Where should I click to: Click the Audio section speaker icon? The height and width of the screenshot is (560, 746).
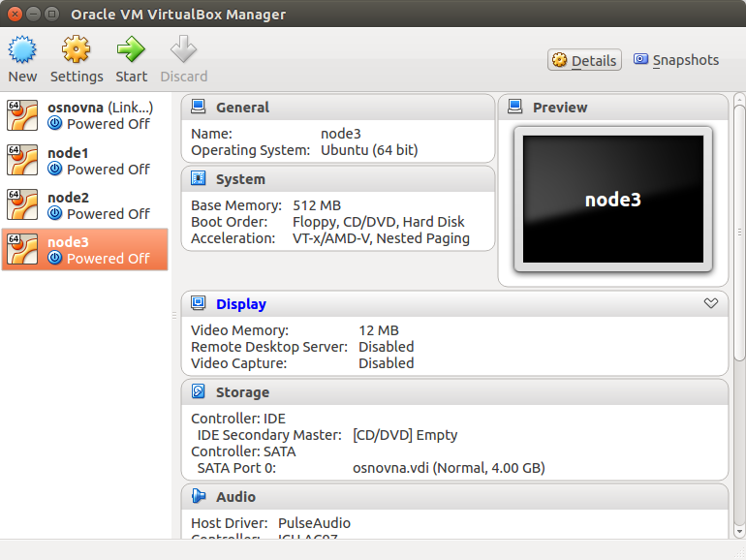[x=199, y=496]
